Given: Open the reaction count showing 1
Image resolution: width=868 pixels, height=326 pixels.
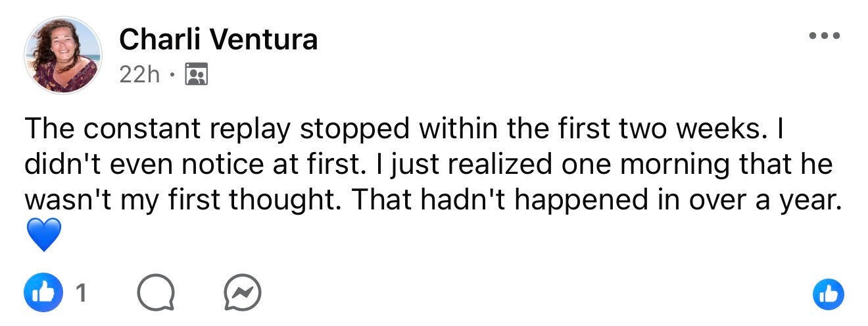Looking at the screenshot, I should [81, 294].
